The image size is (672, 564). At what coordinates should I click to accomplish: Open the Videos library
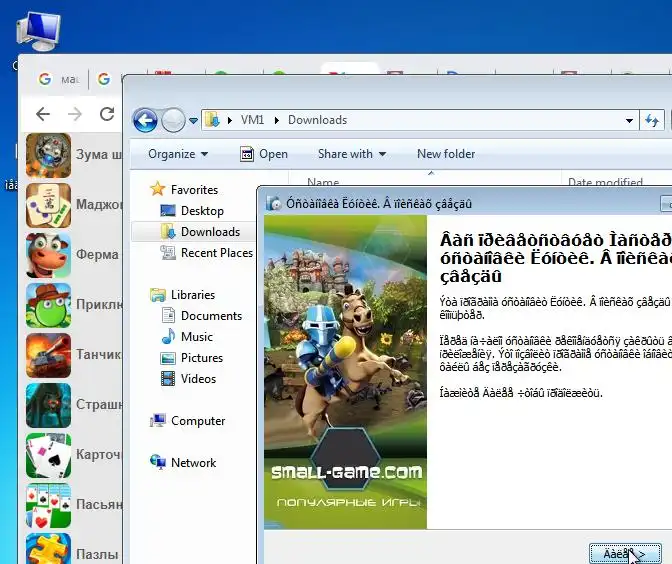click(198, 378)
